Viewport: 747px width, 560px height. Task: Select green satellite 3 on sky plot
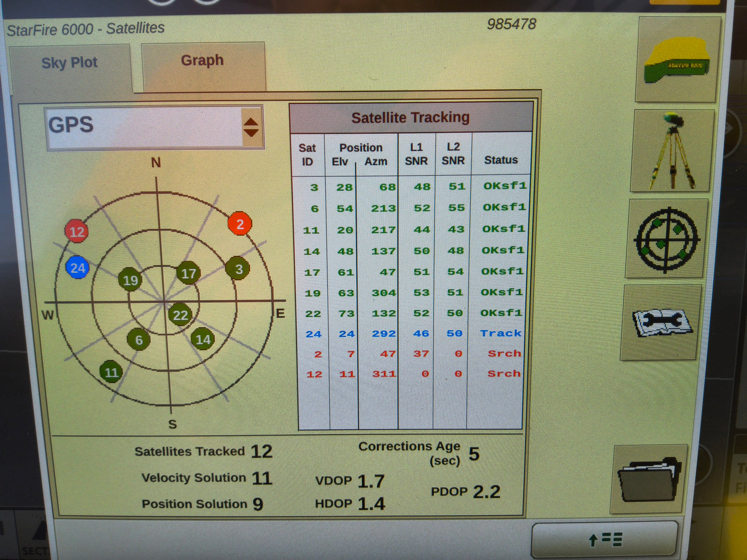pyautogui.click(x=238, y=269)
